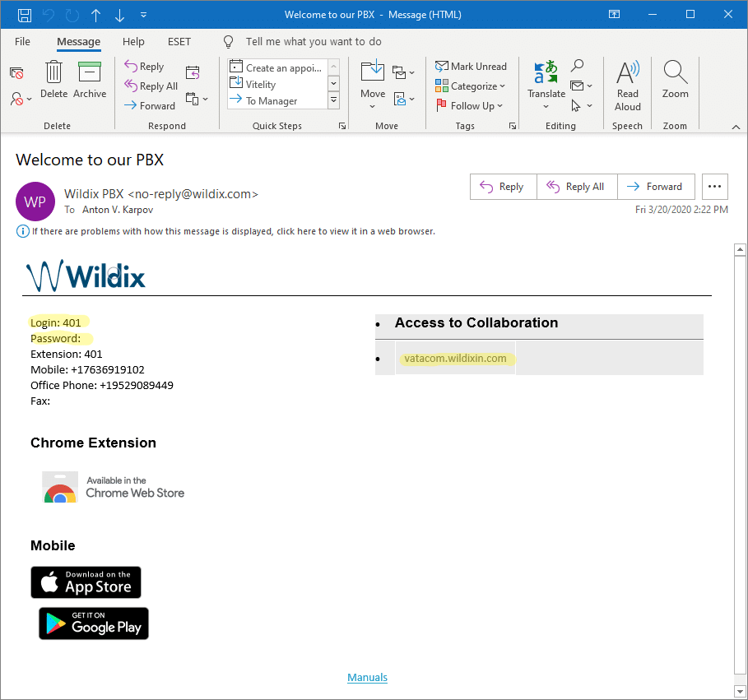Open the Select cursor dropdown
The height and width of the screenshot is (700, 748).
(582, 105)
